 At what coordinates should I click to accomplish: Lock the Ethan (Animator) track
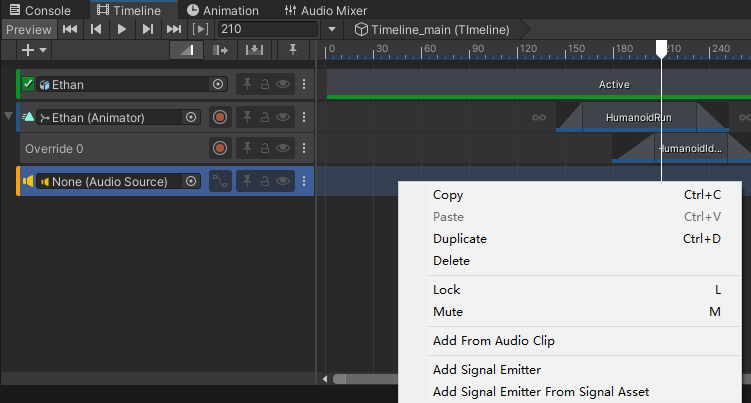click(x=265, y=117)
